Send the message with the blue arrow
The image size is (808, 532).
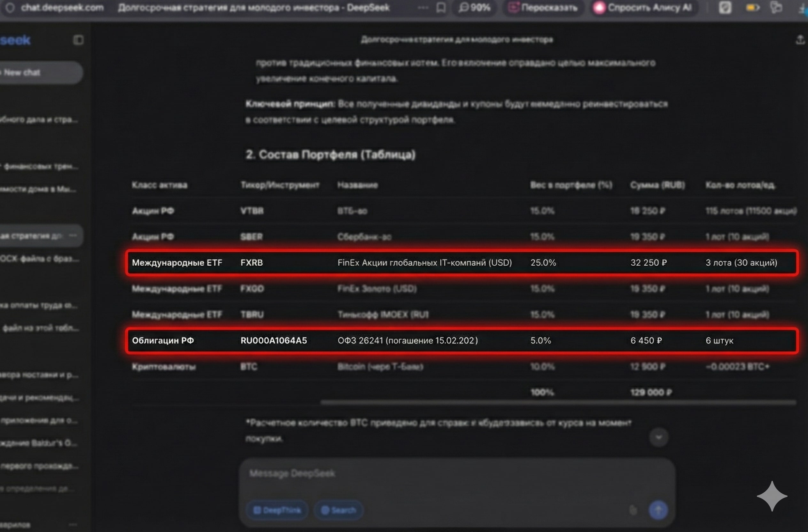coord(658,510)
